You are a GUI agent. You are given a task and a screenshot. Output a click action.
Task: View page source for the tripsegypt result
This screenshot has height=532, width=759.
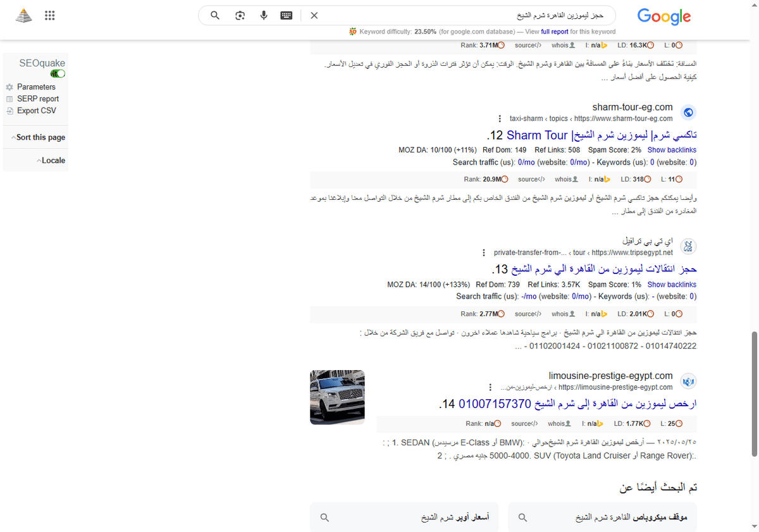coord(528,313)
